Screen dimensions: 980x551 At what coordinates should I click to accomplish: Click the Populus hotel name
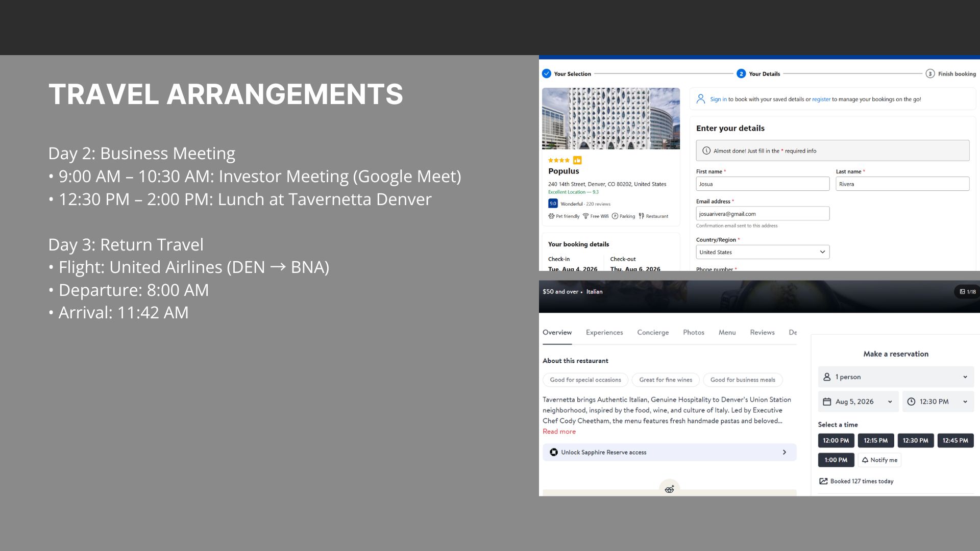pos(563,171)
